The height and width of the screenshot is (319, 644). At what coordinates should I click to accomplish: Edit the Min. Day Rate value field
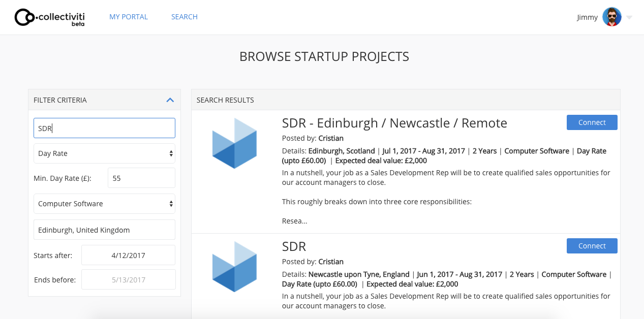(141, 178)
